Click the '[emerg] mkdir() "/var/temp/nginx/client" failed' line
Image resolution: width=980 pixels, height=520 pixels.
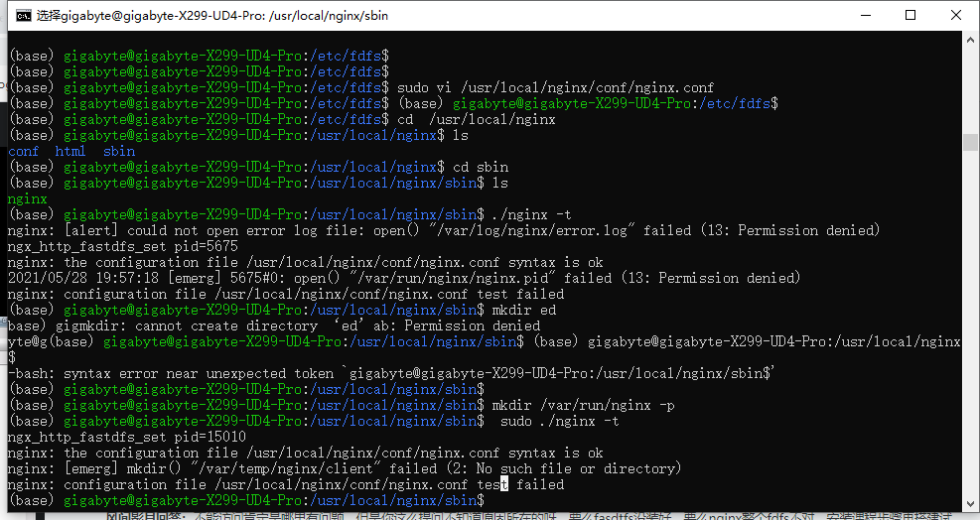coord(345,468)
